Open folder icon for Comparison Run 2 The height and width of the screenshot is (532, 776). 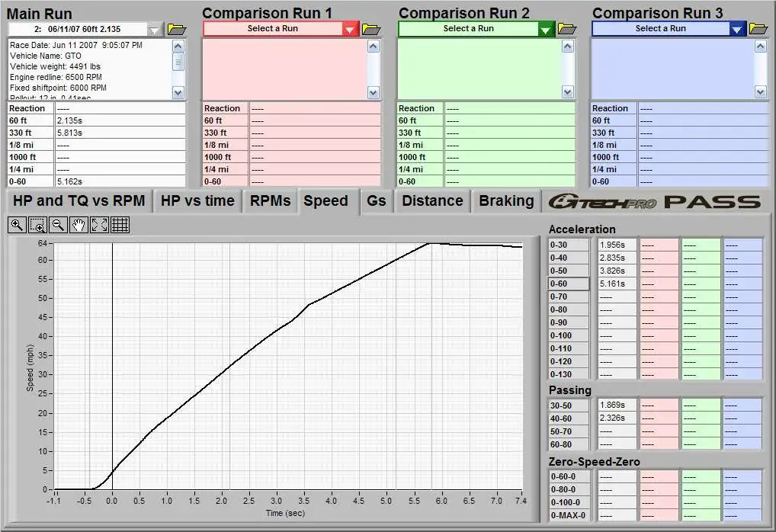567,29
